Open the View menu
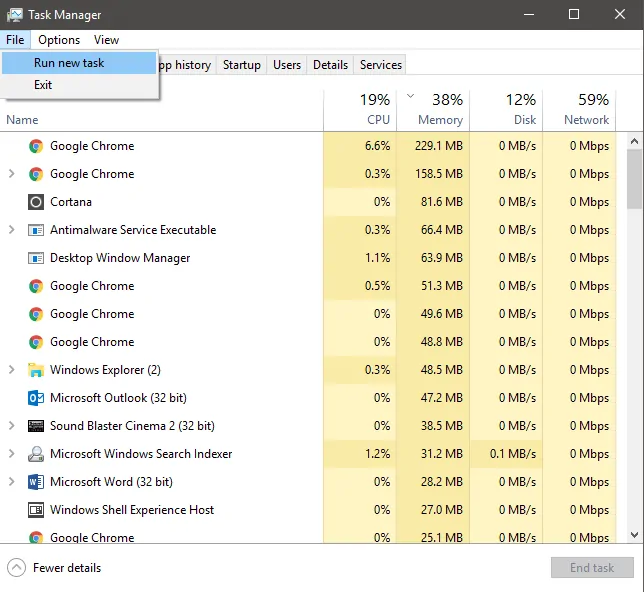The image size is (644, 592). [106, 40]
